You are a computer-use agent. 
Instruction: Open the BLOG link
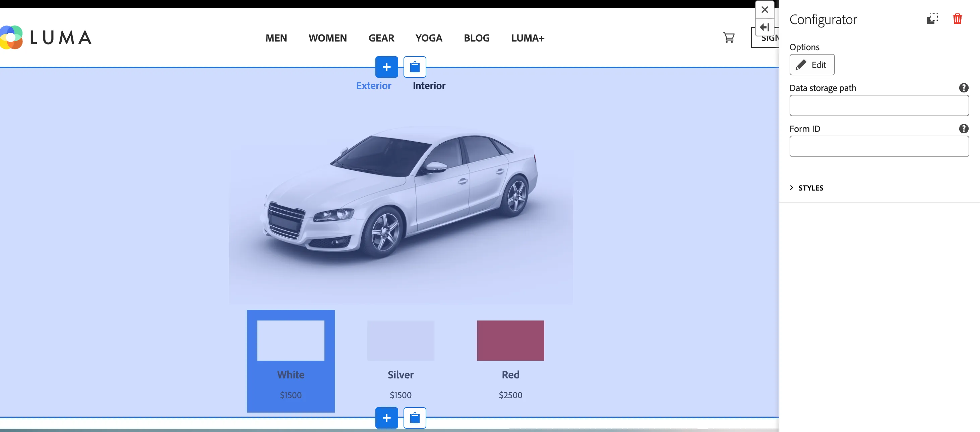click(x=476, y=38)
